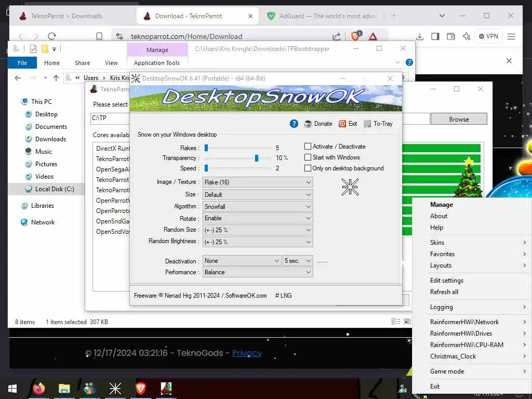
Task: Enable Start with Windows checkbox
Action: click(x=308, y=157)
